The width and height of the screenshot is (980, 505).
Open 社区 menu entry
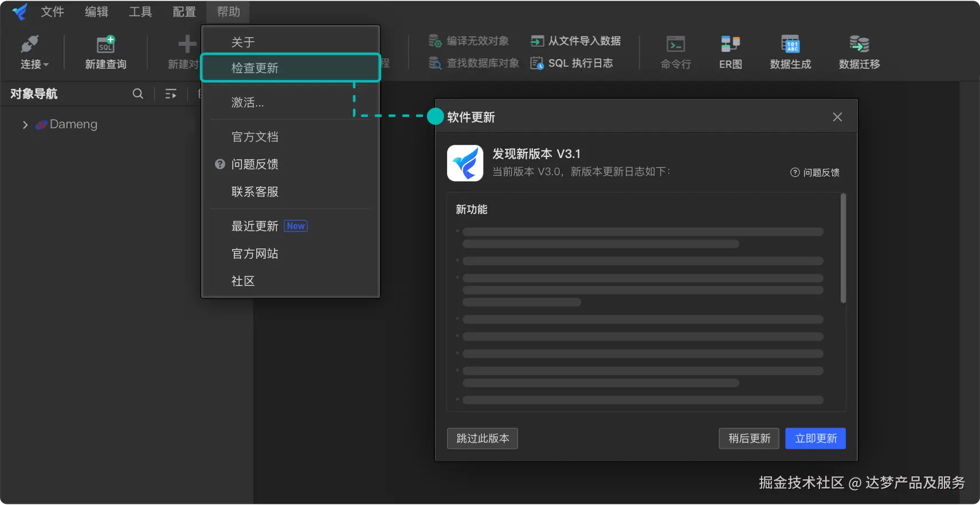coord(291,281)
